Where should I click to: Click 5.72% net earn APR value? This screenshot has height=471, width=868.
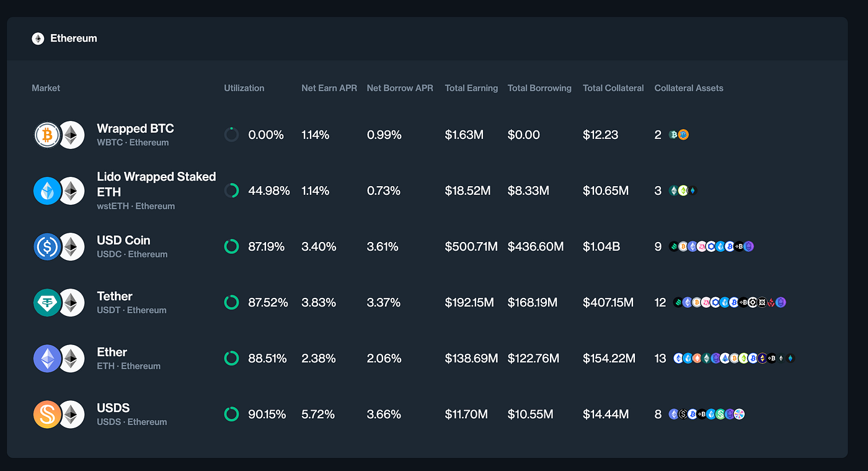(318, 414)
